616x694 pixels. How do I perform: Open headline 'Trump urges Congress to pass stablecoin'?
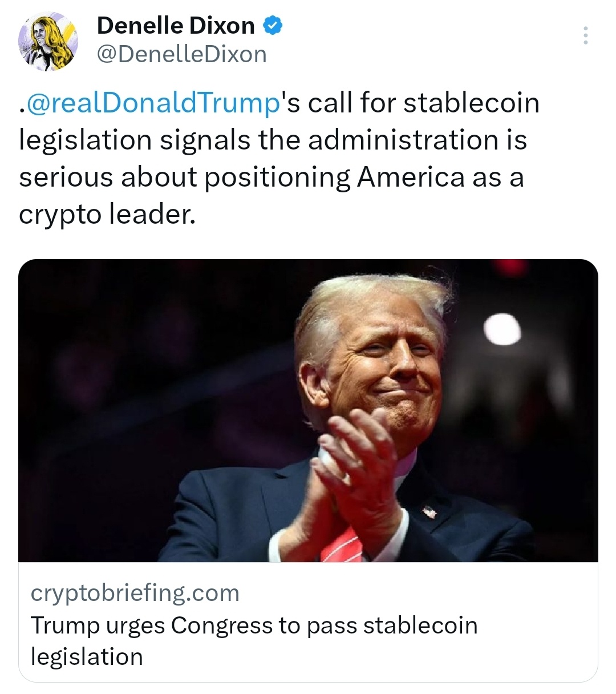click(x=254, y=626)
